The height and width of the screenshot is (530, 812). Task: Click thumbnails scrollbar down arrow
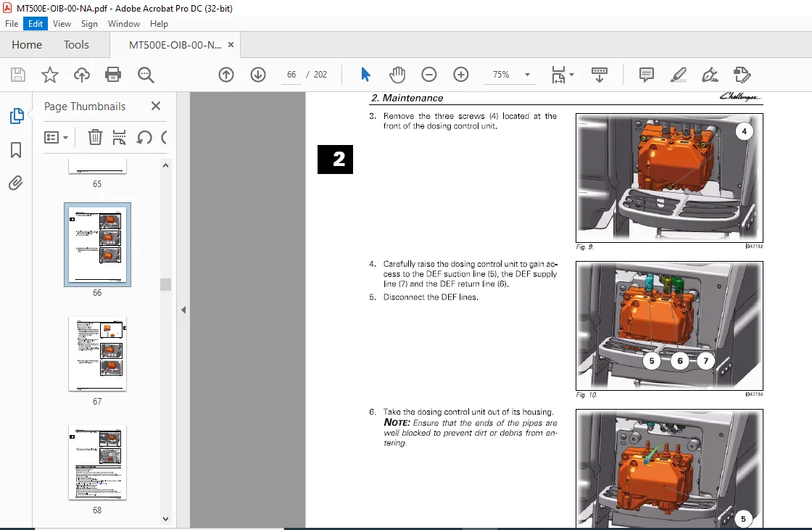point(166,518)
